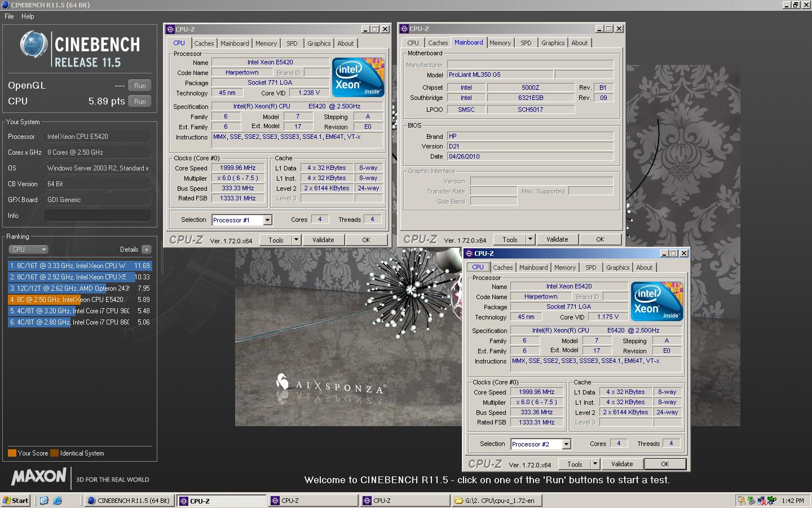812x508 pixels.
Task: Click the empty Info field under Your System
Action: (98, 216)
